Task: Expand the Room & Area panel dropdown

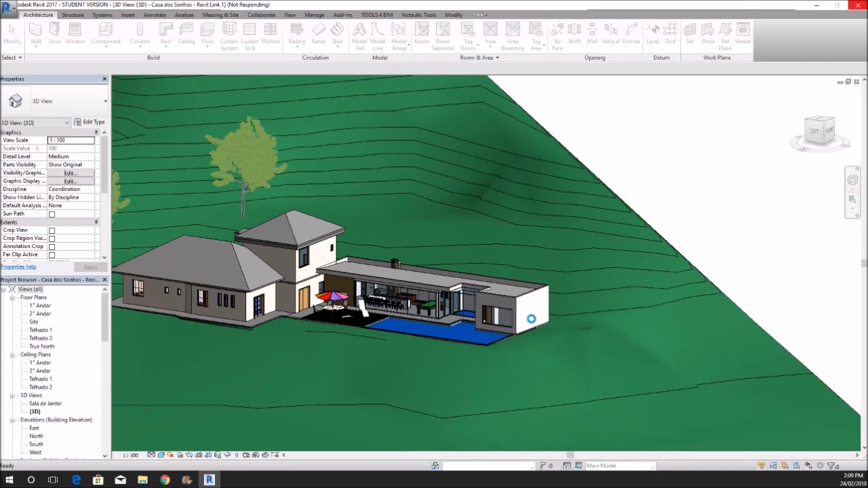Action: pyautogui.click(x=479, y=58)
